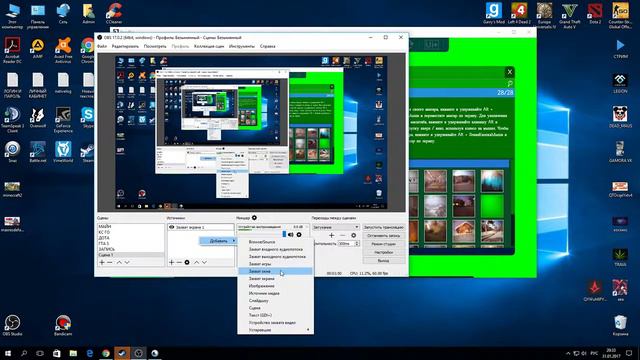640x360 pixels.
Task: Add a new scene with plus icon
Action: pos(102,262)
